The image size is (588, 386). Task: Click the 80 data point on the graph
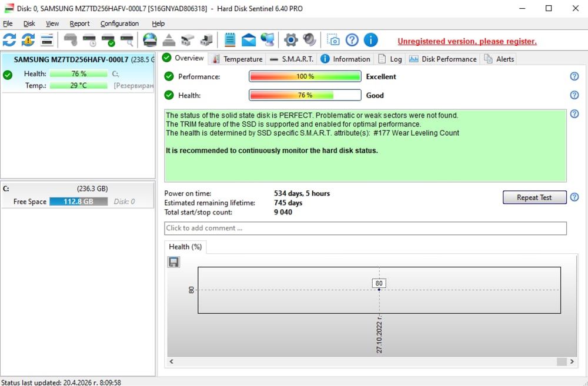coord(379,289)
